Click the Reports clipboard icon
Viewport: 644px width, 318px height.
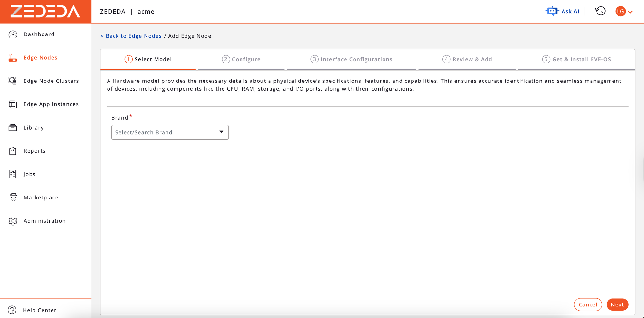(13, 151)
